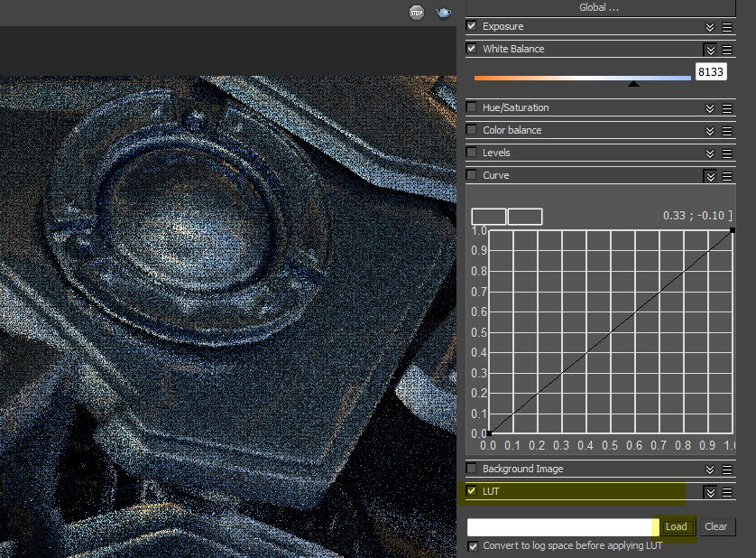
Task: Click the Global ... header button
Action: (599, 7)
